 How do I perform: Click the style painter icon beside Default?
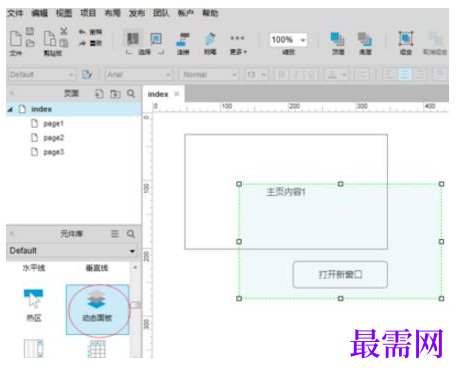pyautogui.click(x=87, y=74)
